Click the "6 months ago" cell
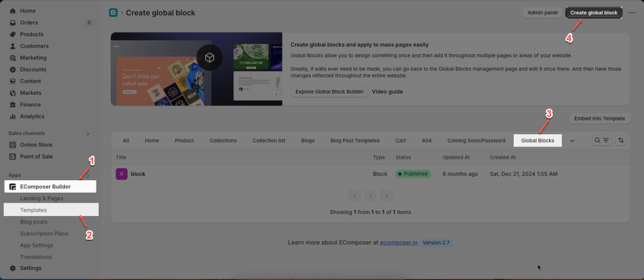The image size is (644, 280). pyautogui.click(x=460, y=174)
